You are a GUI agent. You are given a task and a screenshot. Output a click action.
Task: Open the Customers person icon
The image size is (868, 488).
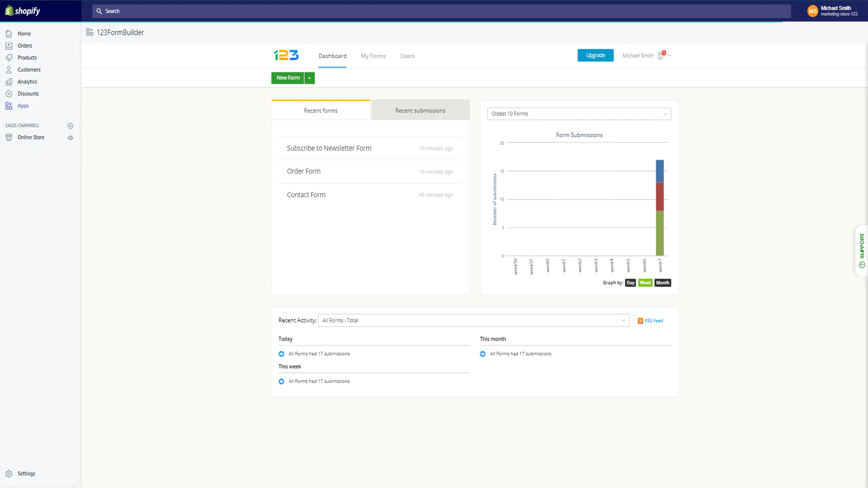9,69
